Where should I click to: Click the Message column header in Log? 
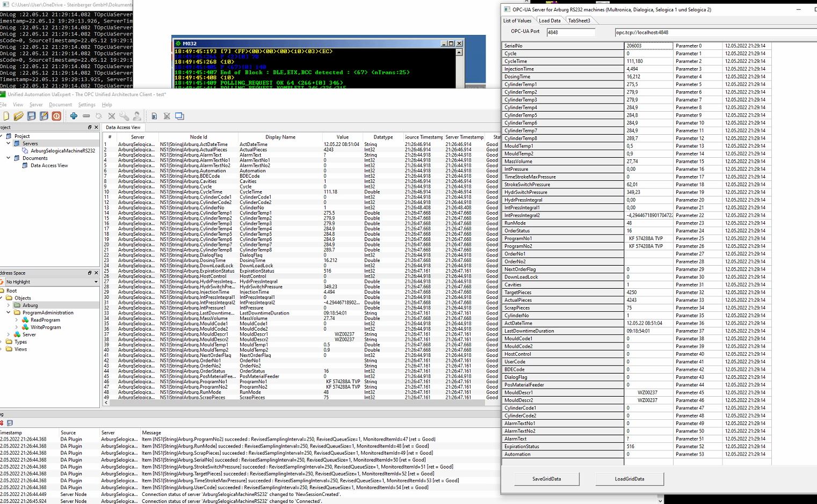click(151, 433)
